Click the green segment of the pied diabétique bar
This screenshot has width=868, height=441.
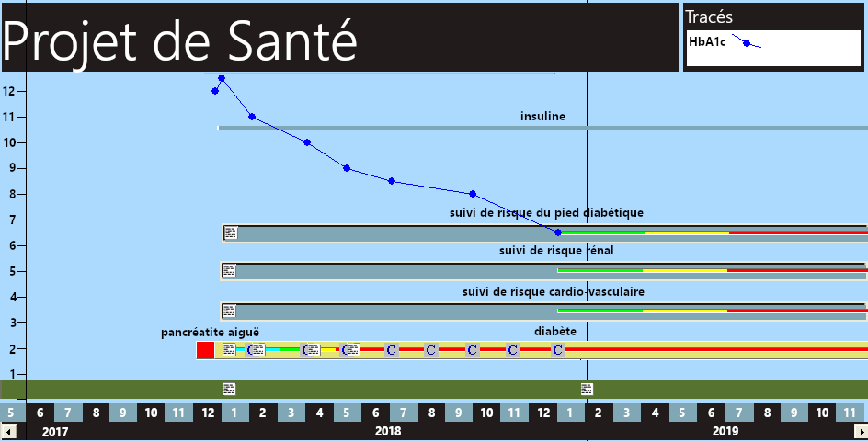point(602,233)
